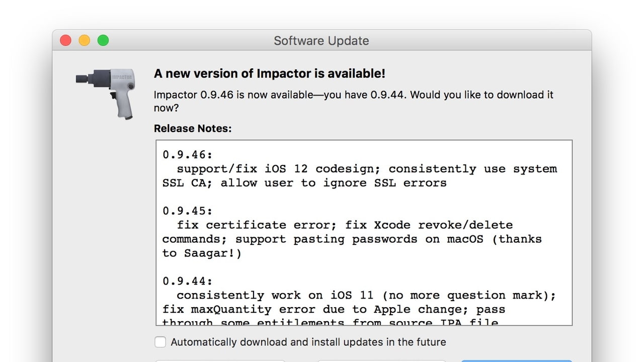
Task: Select the "0.9.44:" version heading in notes
Action: coord(188,281)
